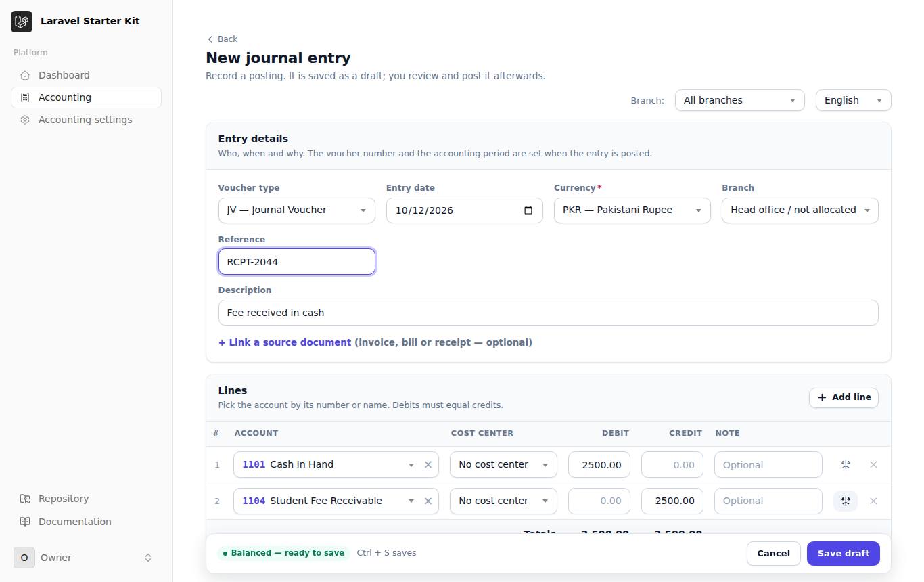The width and height of the screenshot is (924, 582).
Task: Open the Head office branch dropdown
Action: pos(800,210)
